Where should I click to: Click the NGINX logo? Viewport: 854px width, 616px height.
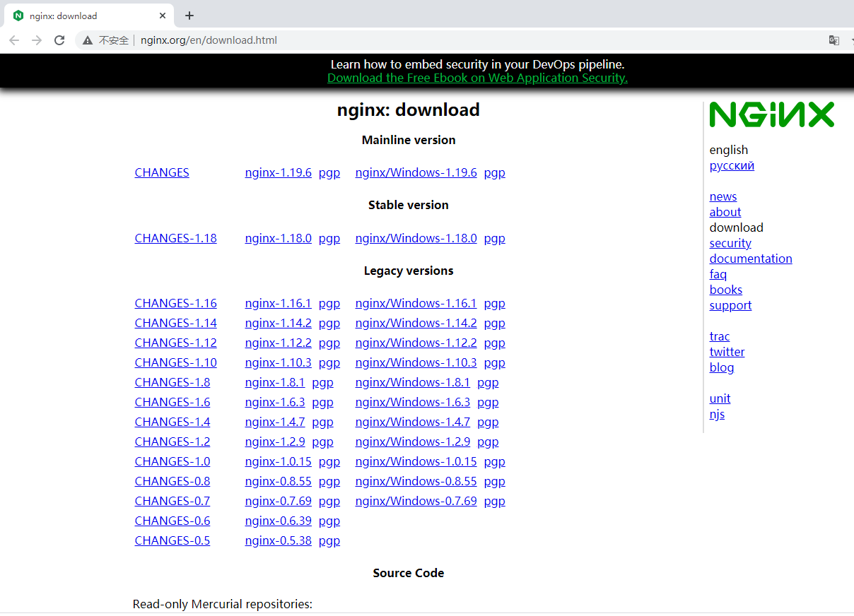click(772, 114)
